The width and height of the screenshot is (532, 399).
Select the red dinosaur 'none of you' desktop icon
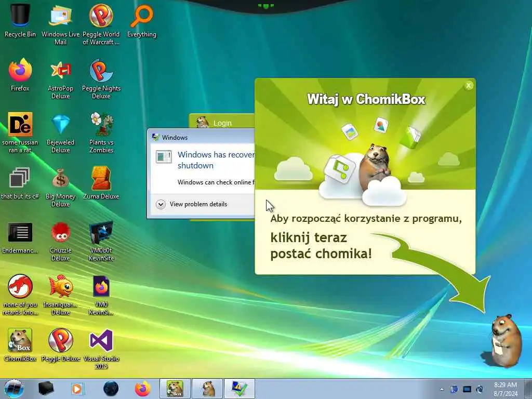pos(20,295)
